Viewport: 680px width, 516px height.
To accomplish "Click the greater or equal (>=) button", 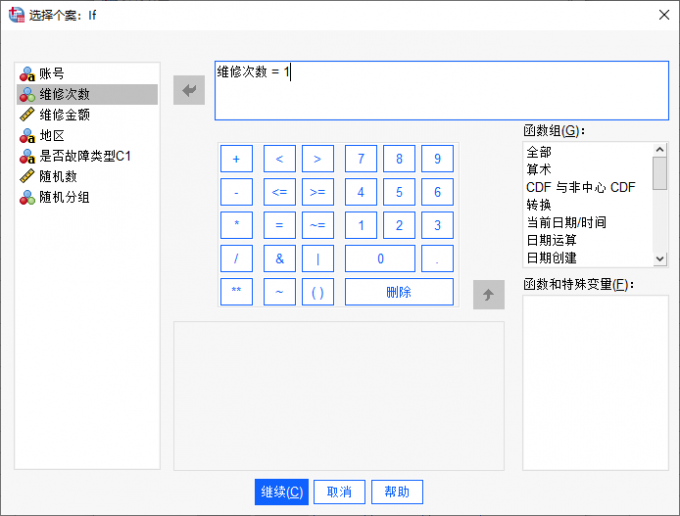I will coord(318,192).
